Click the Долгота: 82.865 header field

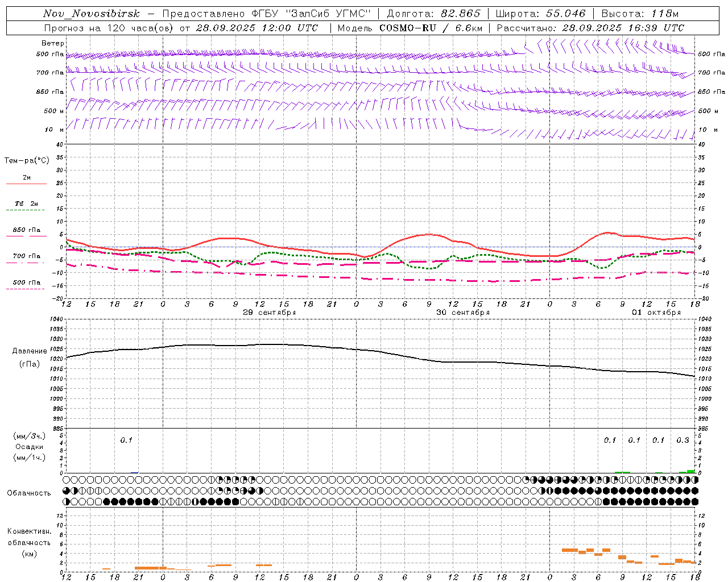coord(433,14)
